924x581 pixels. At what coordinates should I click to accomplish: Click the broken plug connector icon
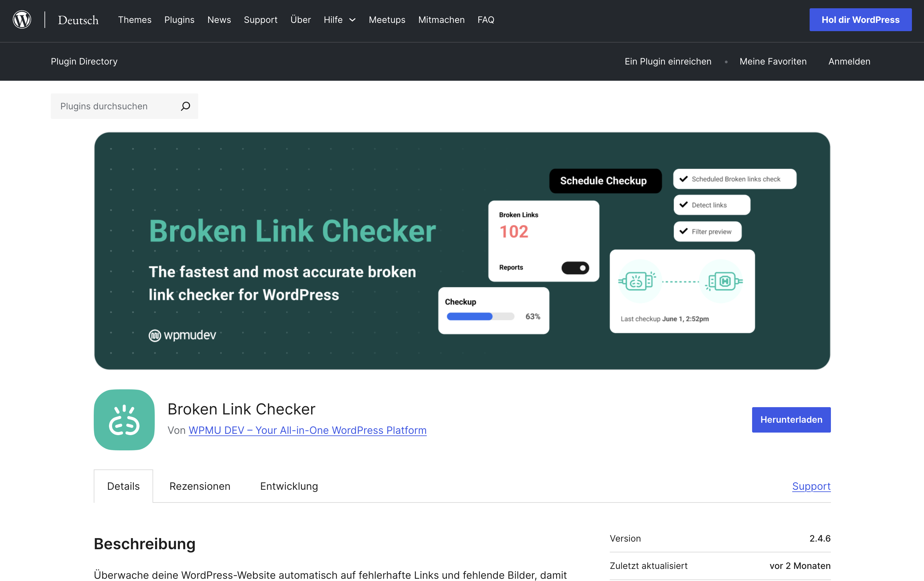(x=637, y=281)
